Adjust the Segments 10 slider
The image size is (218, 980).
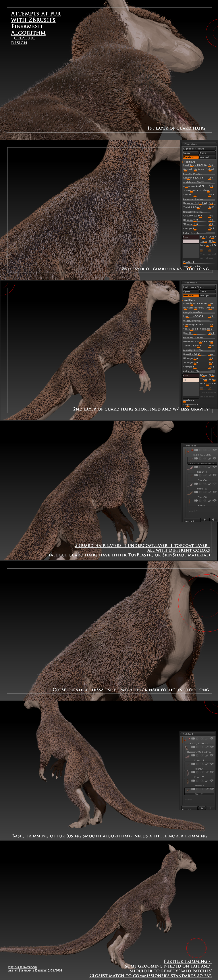[199, 267]
